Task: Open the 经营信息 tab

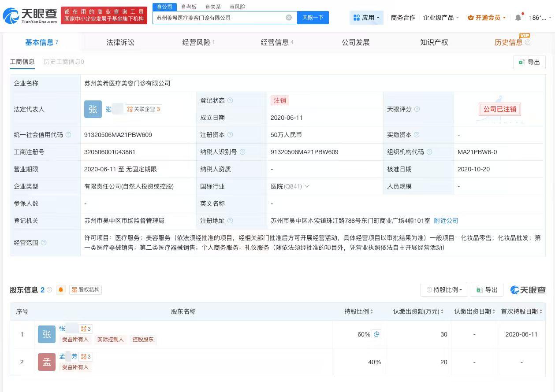Action: coord(277,43)
